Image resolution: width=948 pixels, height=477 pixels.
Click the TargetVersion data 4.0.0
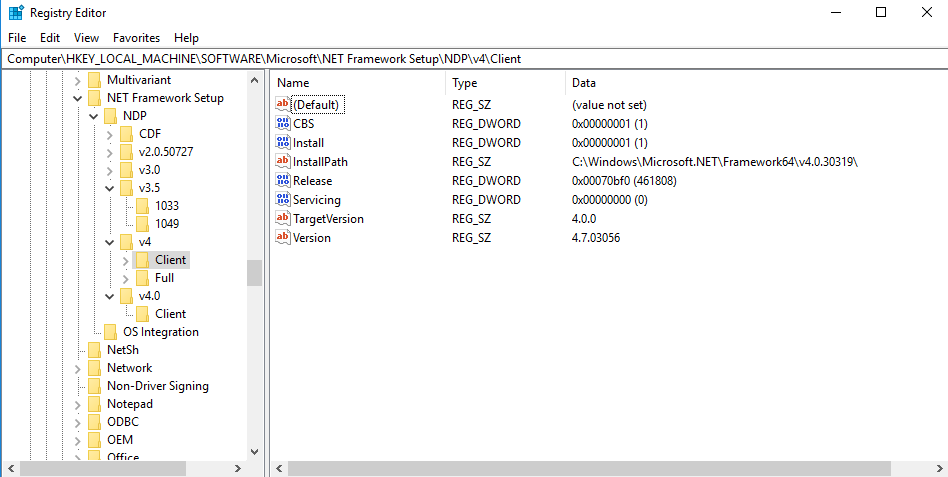(x=583, y=218)
